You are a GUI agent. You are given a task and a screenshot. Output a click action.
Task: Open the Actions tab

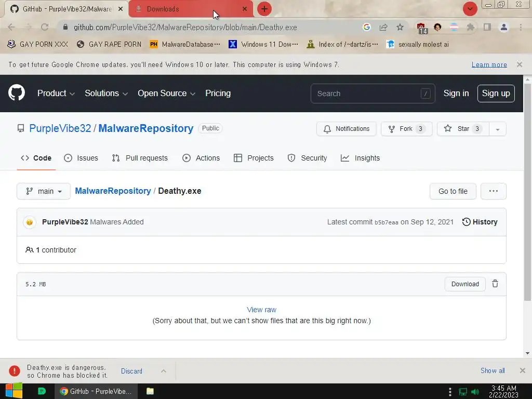click(201, 158)
